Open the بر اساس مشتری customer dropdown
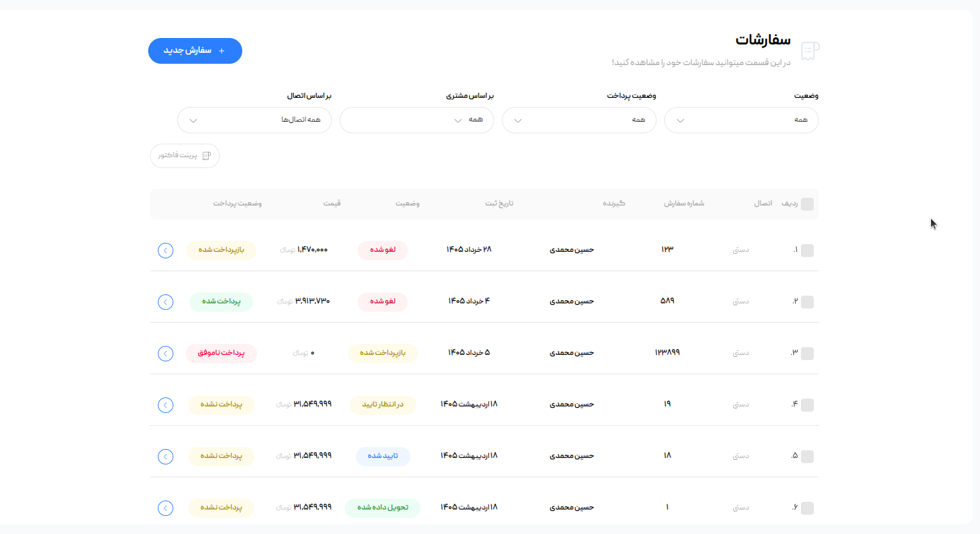This screenshot has height=534, width=980. click(417, 120)
